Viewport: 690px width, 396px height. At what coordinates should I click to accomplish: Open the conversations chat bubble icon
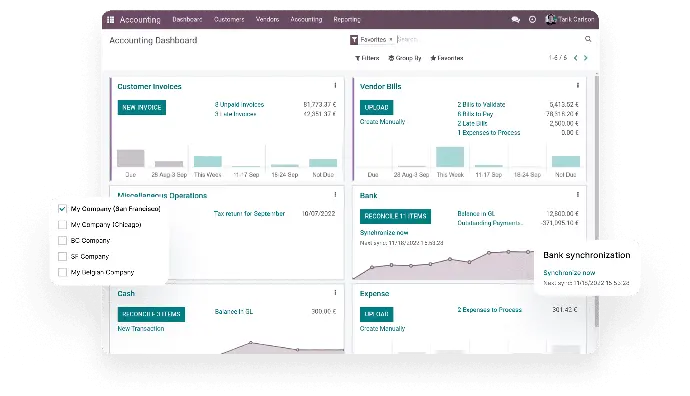(516, 19)
